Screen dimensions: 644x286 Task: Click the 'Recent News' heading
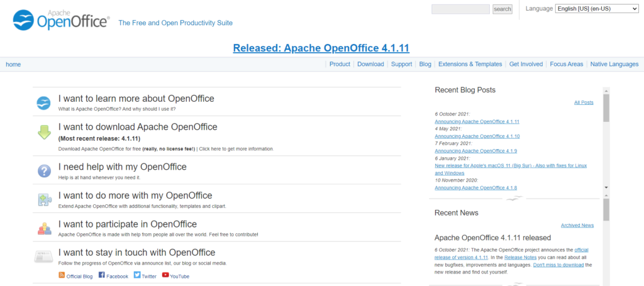(x=457, y=213)
